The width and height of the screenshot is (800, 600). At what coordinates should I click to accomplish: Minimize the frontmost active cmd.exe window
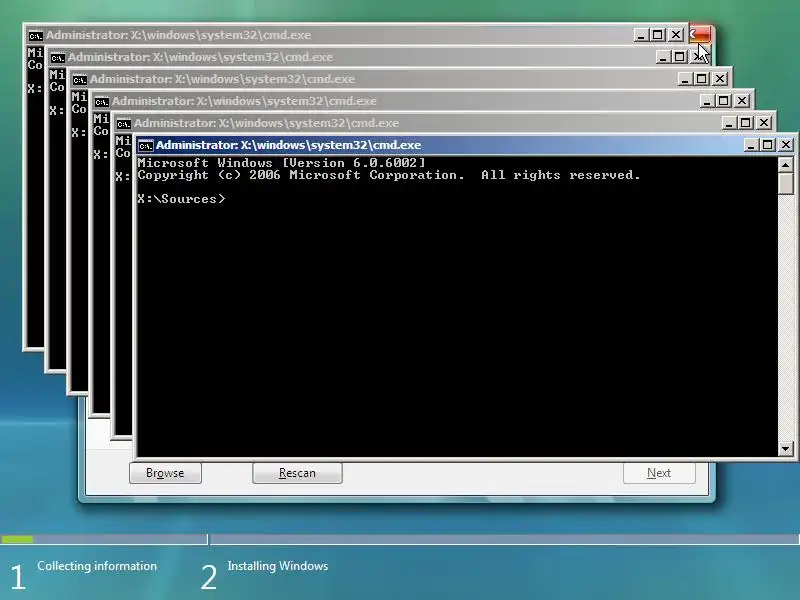(x=750, y=145)
